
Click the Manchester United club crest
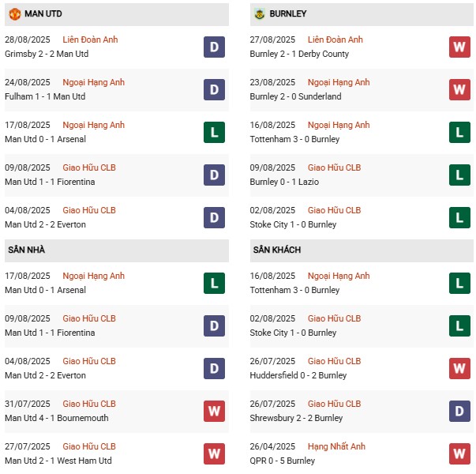coord(15,14)
